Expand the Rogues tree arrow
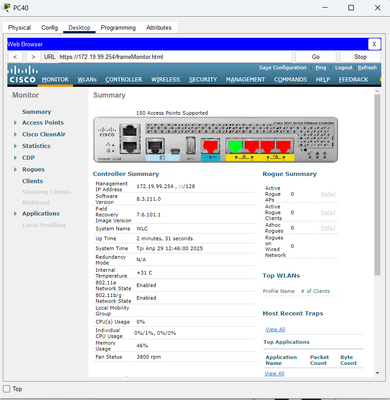Viewport: 390px width, 400px height. coord(15,169)
